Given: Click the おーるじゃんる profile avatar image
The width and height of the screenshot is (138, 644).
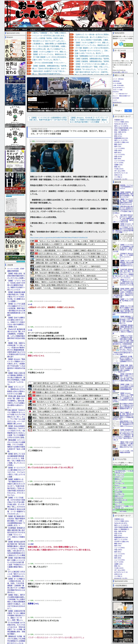Looking at the screenshot, I should coord(123,55).
